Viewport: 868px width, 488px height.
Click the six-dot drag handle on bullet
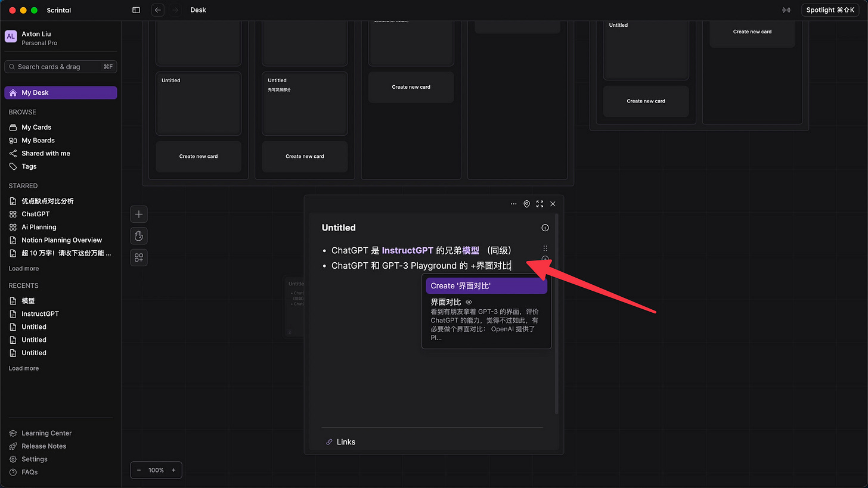tap(545, 248)
